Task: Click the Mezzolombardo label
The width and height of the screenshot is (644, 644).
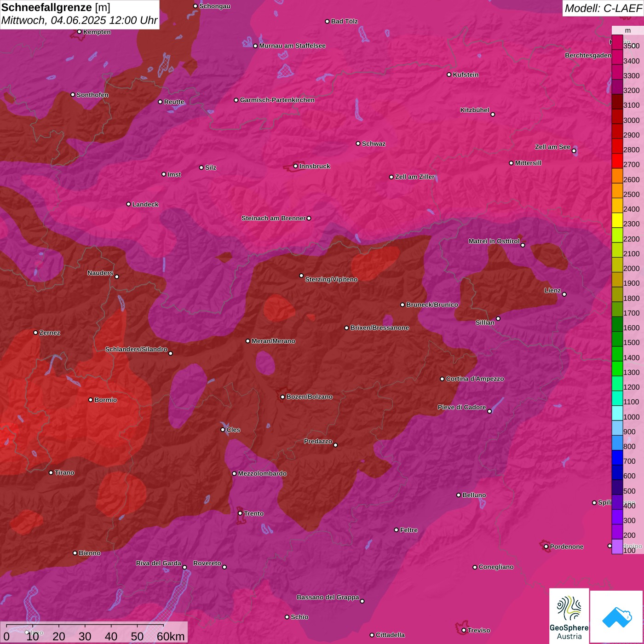Action: tap(262, 473)
